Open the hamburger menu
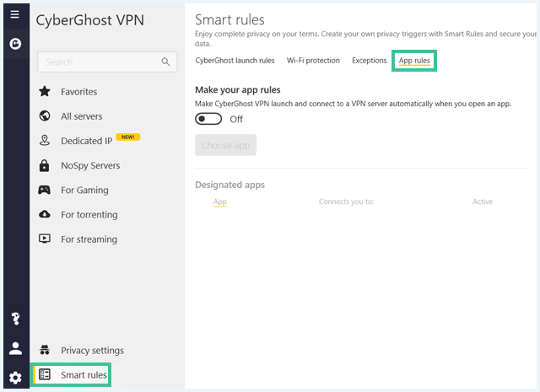Viewport: 540px width, 392px height. (15, 14)
